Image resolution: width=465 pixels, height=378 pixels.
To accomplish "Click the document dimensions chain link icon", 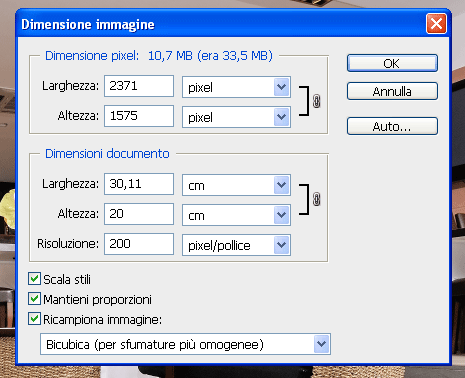I will [x=317, y=199].
